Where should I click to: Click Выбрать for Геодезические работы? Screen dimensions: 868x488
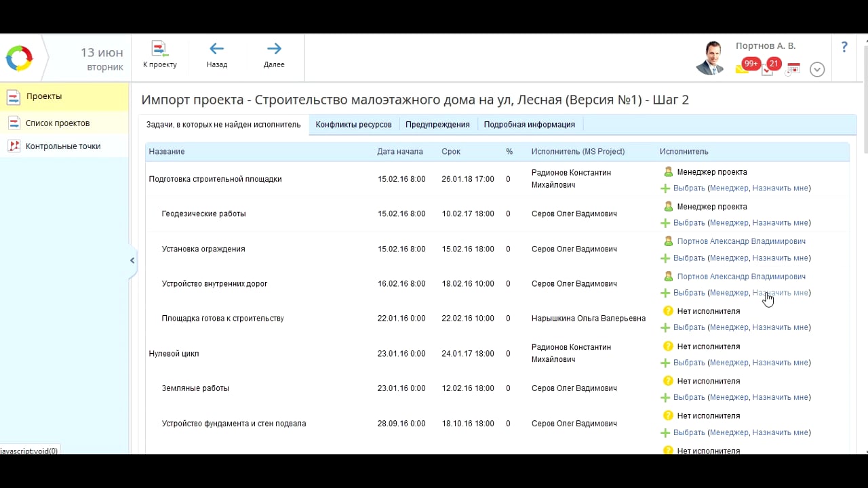[x=689, y=223]
